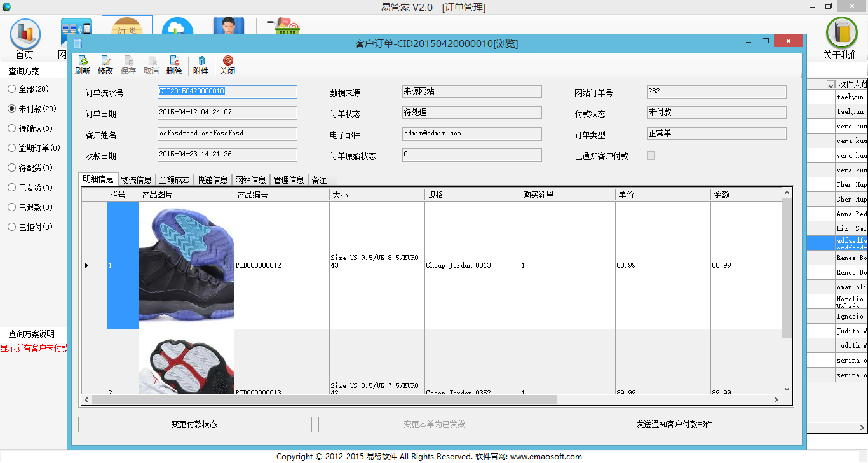The image size is (868, 463).
Task: Switch to the 物流信息 tab
Action: click(136, 180)
